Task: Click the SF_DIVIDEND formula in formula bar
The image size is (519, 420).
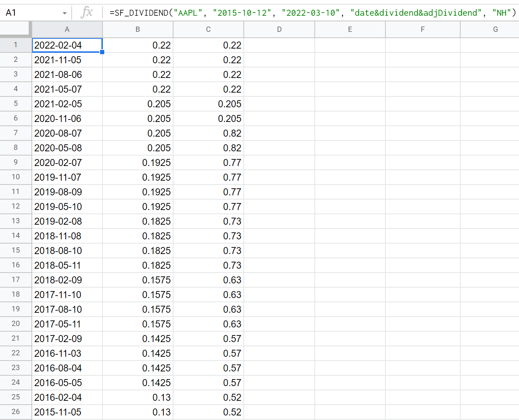Action: [x=313, y=13]
